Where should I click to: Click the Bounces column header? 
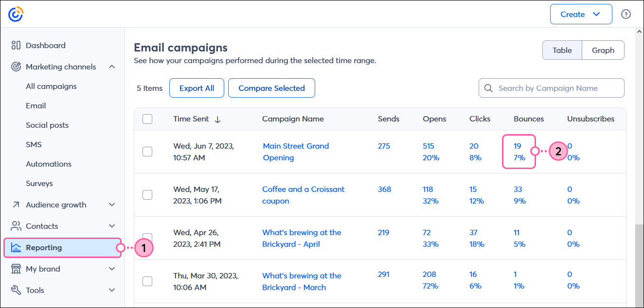click(x=529, y=119)
